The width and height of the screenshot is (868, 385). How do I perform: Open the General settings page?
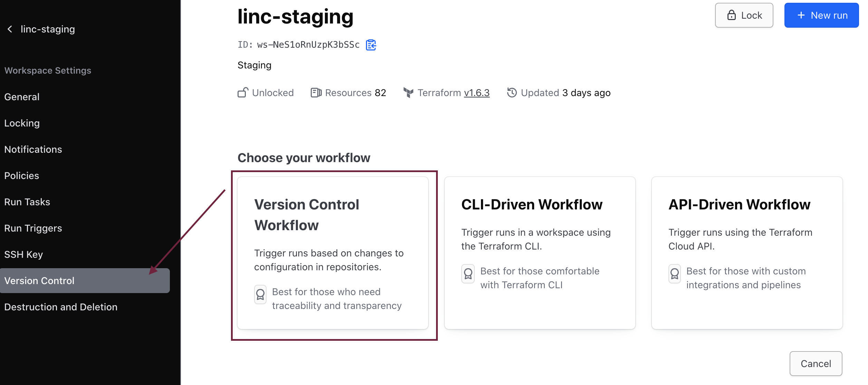click(x=22, y=97)
